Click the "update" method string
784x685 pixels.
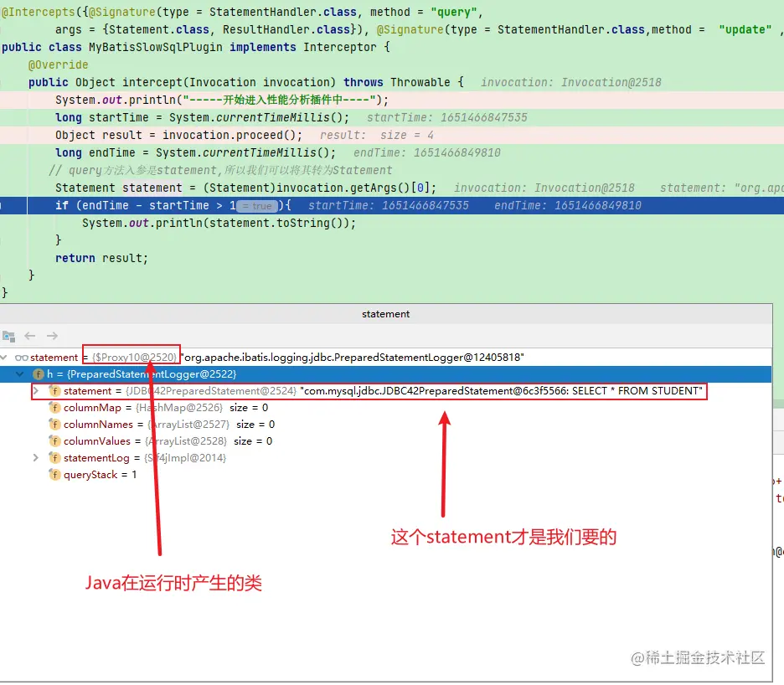tap(745, 30)
